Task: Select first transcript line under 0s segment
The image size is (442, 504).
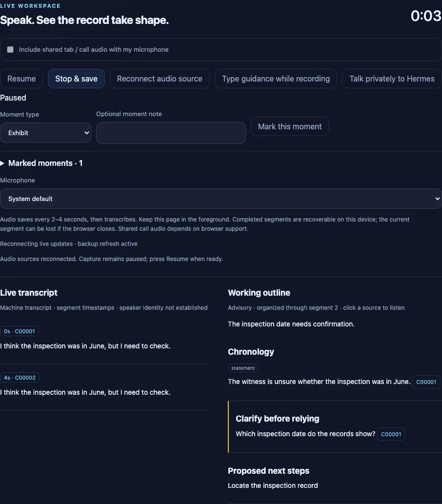Action: point(85,346)
